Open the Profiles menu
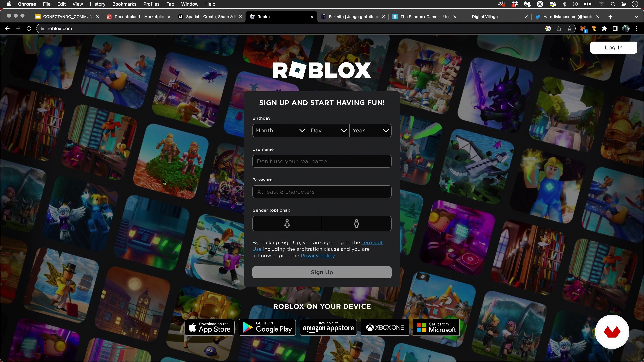 coord(151,4)
